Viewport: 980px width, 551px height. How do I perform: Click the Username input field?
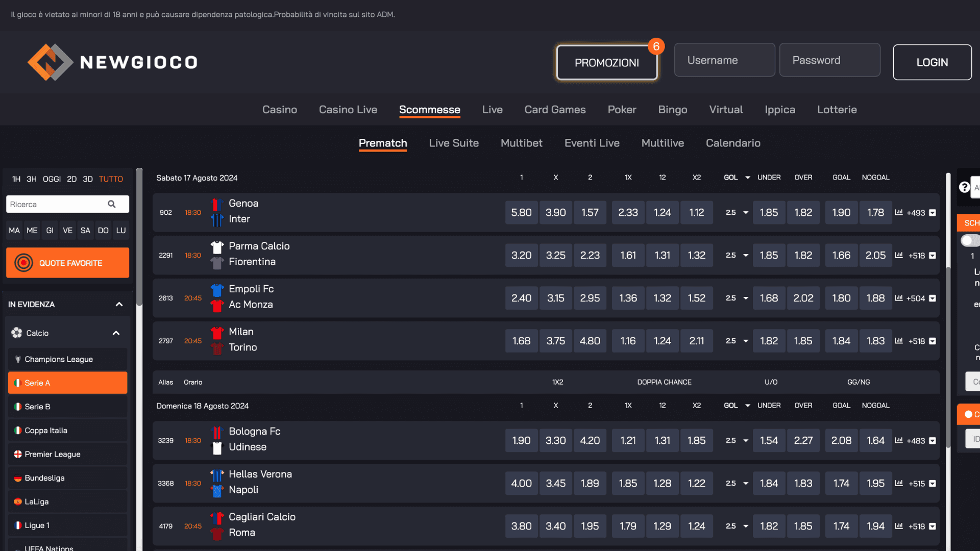(x=724, y=60)
